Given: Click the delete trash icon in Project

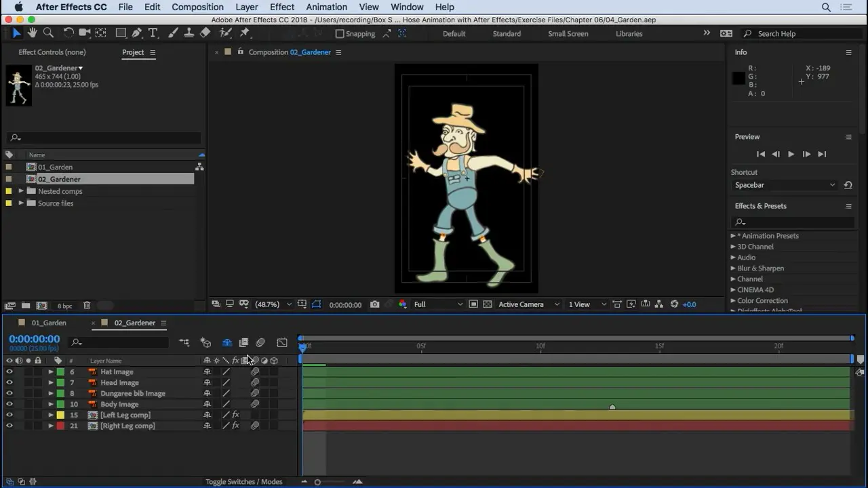Looking at the screenshot, I should 87,306.
